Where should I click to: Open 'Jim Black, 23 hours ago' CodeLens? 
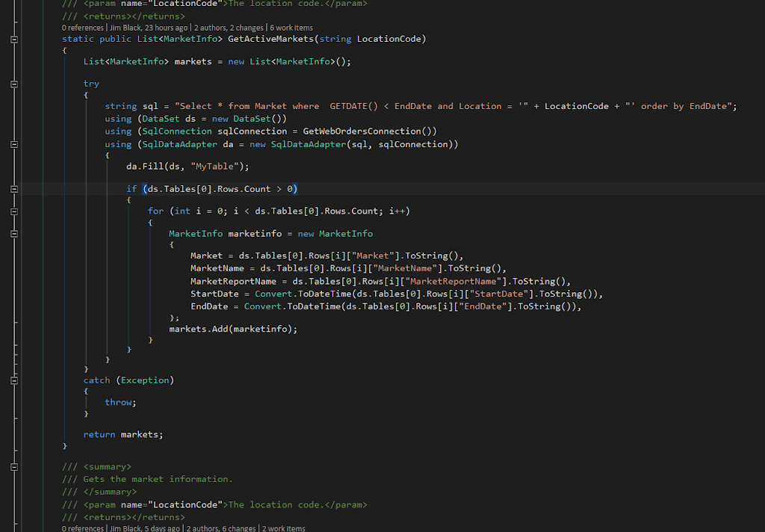[149, 28]
